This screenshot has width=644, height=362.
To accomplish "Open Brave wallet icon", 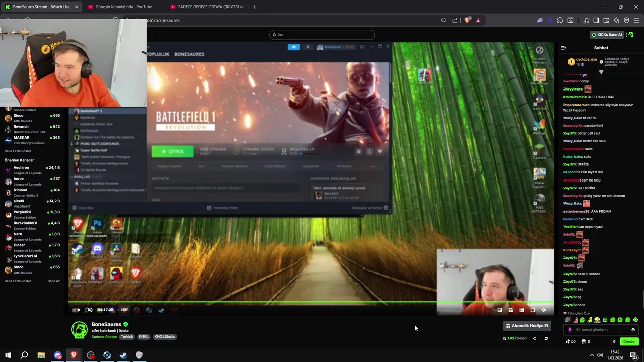I will [606, 20].
